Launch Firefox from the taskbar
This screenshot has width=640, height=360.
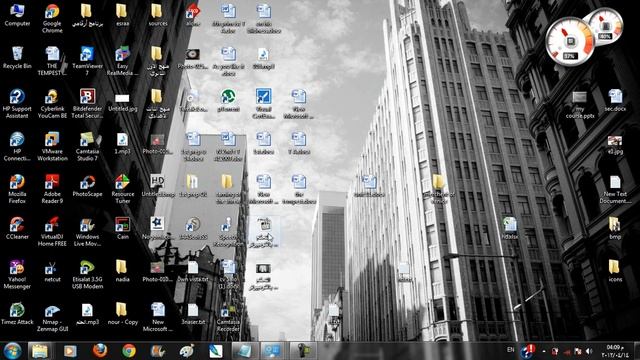[100, 351]
